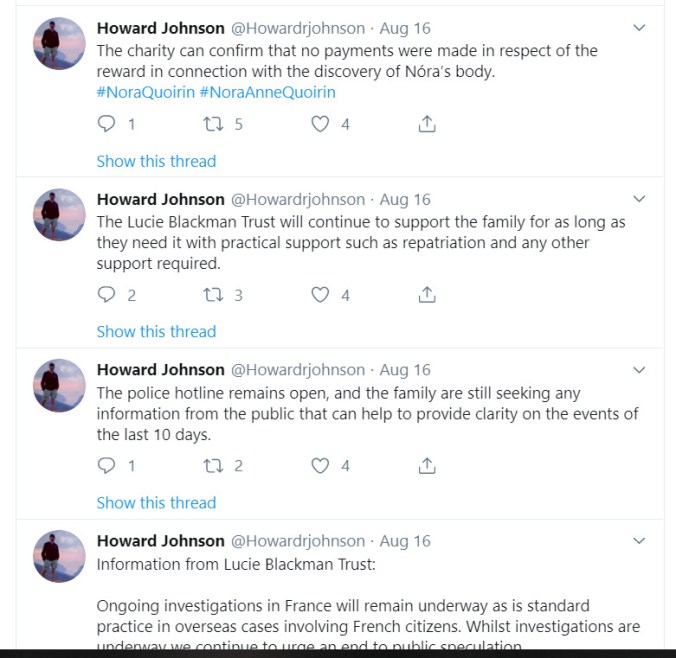Like the Lucie Blackman Trust support tweet
The image size is (676, 658).
tap(320, 295)
